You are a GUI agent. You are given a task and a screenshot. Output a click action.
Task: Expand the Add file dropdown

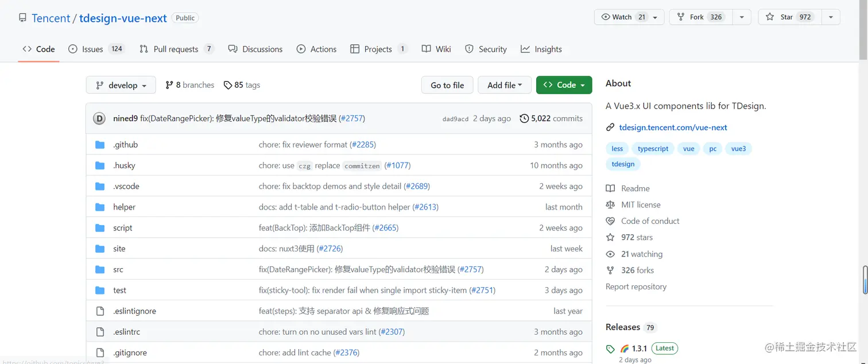(505, 85)
